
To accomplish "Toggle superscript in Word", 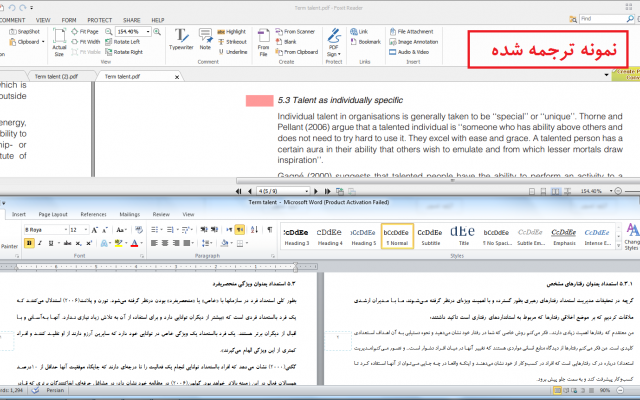I will [x=89, y=243].
